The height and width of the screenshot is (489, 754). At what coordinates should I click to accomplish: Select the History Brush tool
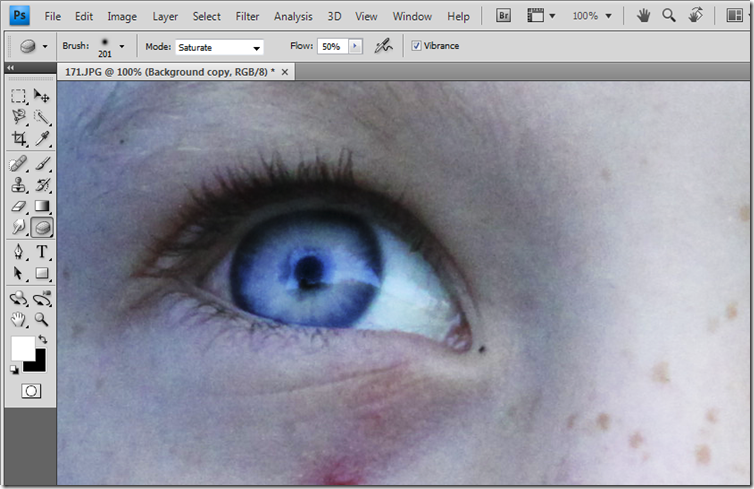pos(42,185)
